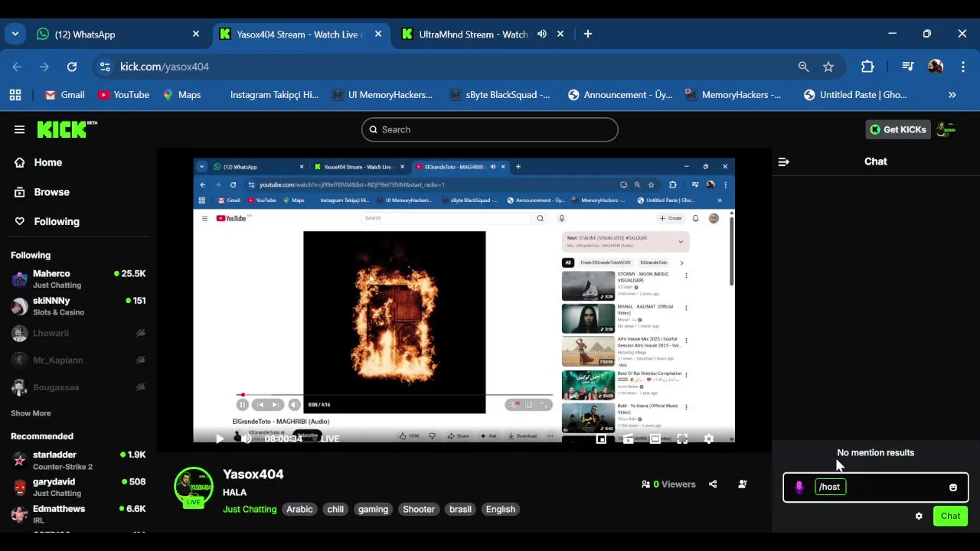Image resolution: width=980 pixels, height=551 pixels.
Task: Open the YouTube bookmark
Action: (x=123, y=95)
